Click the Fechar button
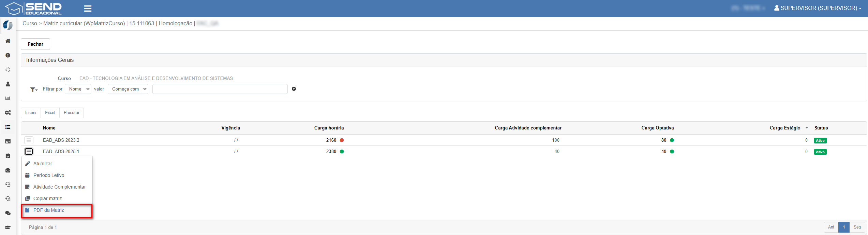 (35, 44)
